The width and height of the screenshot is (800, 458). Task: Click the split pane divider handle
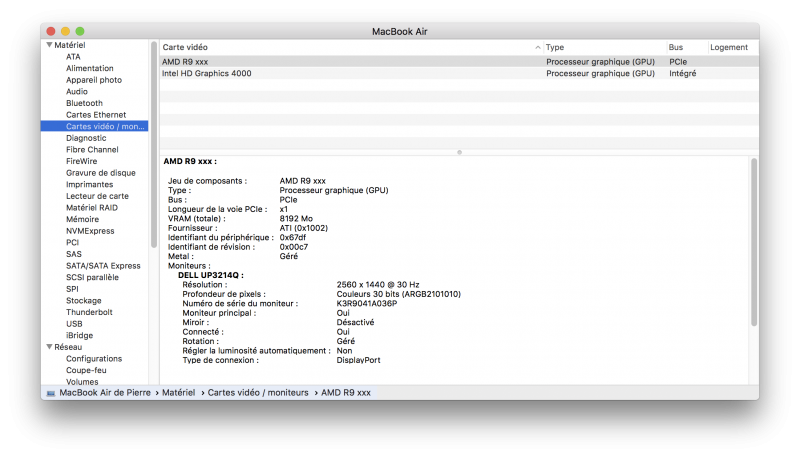(459, 152)
